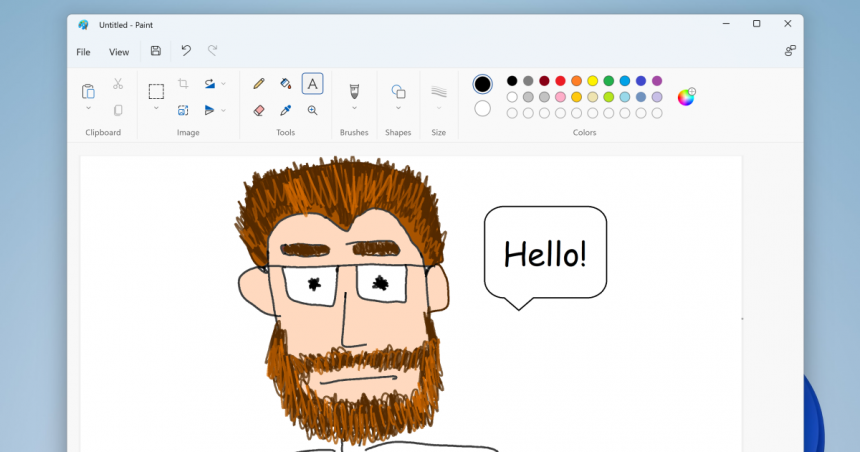Choose the rectangular Select tool
Image resolution: width=860 pixels, height=452 pixels.
click(x=156, y=91)
